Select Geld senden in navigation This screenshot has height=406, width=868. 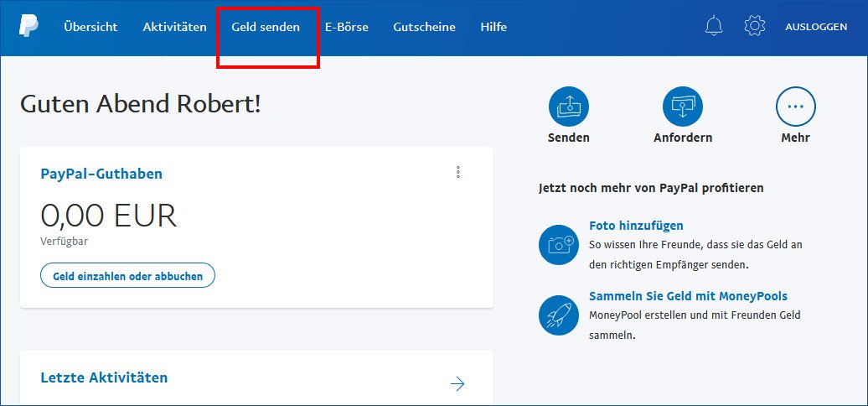point(266,27)
